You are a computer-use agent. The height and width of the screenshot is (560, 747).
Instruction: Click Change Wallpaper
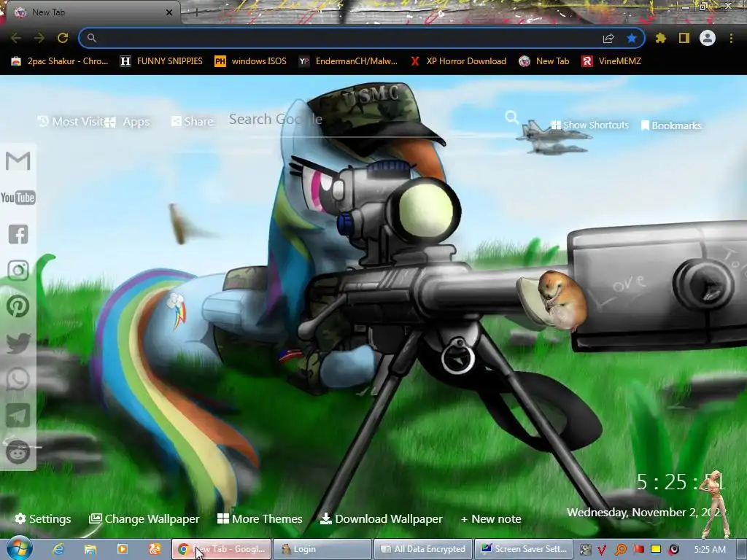[144, 518]
